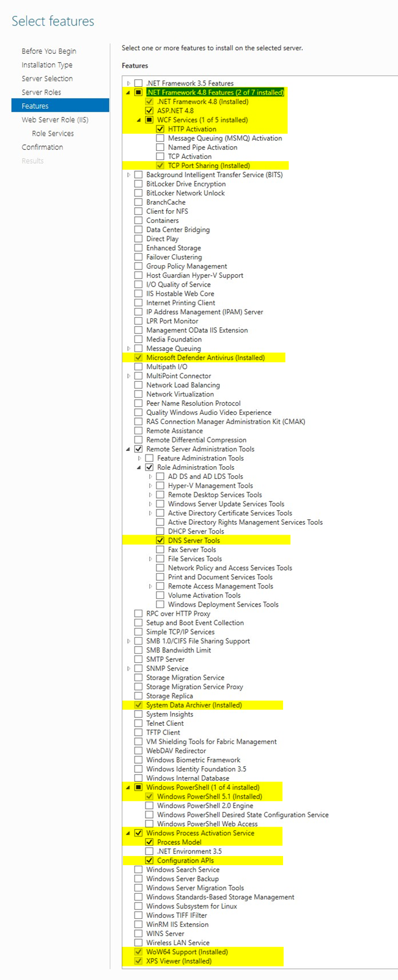
Task: Collapse the Windows PowerShell node
Action: pos(128,788)
